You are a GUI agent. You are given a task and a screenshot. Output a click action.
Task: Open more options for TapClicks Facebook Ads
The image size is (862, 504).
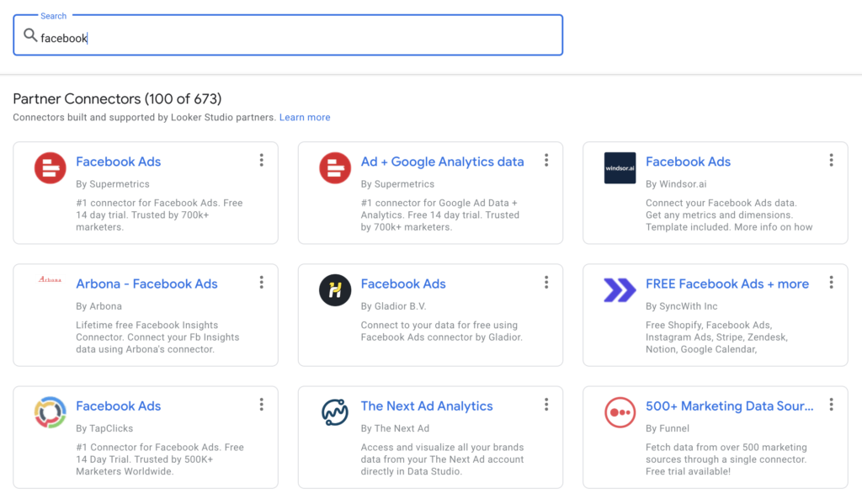262,405
